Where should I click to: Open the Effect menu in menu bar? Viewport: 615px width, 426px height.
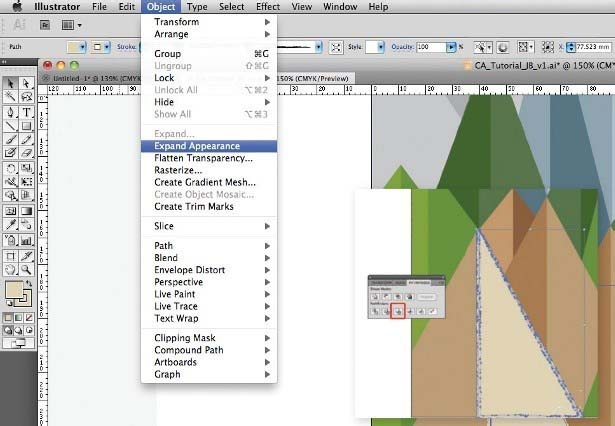click(x=268, y=7)
